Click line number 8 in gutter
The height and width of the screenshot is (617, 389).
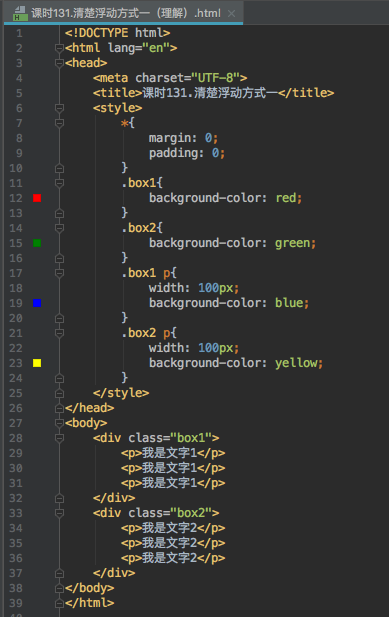click(19, 138)
